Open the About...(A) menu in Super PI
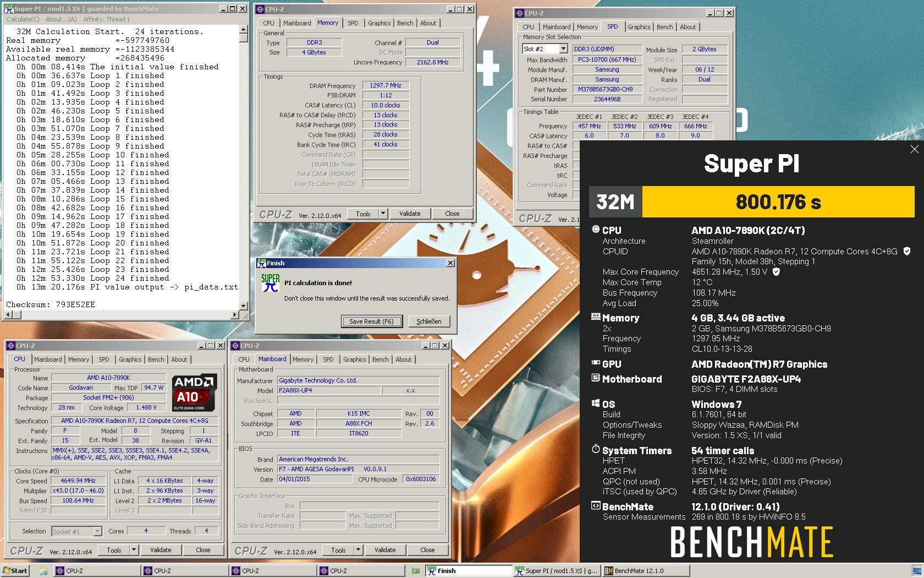 point(62,19)
